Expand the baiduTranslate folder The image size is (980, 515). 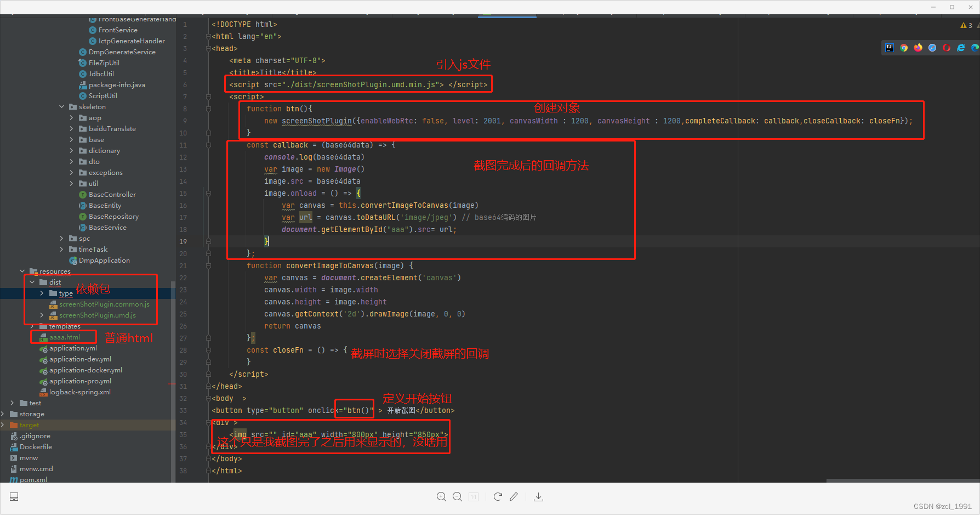[x=72, y=129]
